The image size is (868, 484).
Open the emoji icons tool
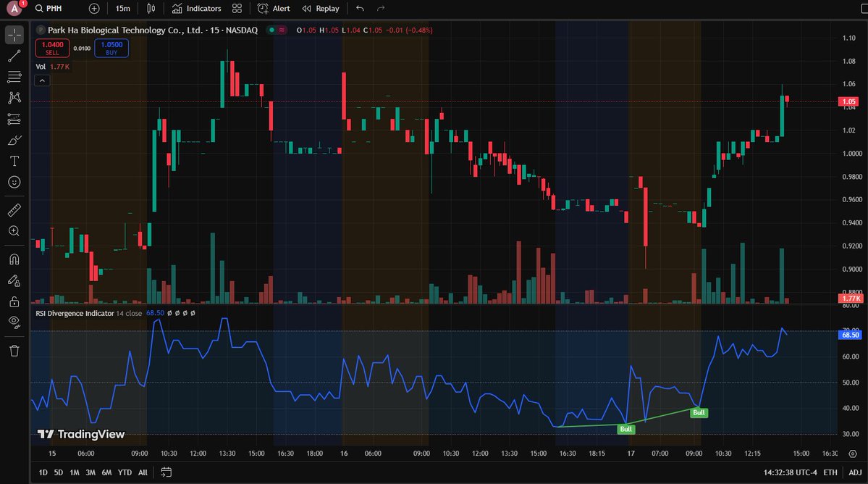14,182
